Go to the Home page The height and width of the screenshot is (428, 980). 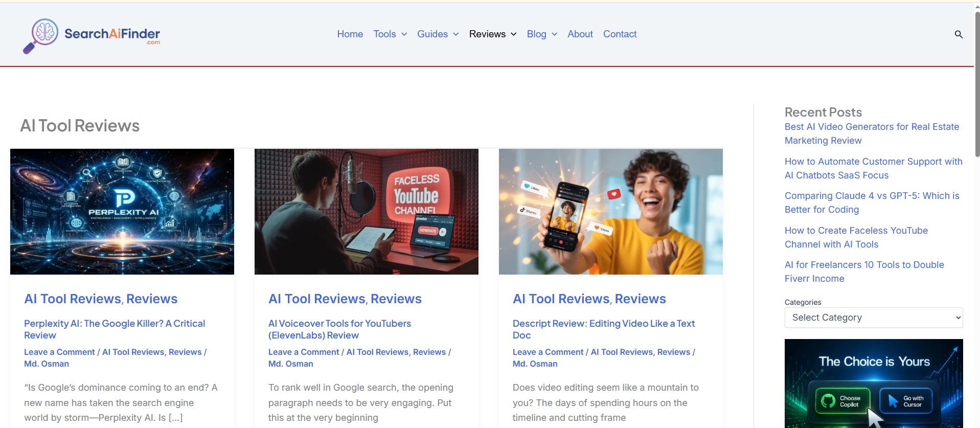[x=350, y=34]
